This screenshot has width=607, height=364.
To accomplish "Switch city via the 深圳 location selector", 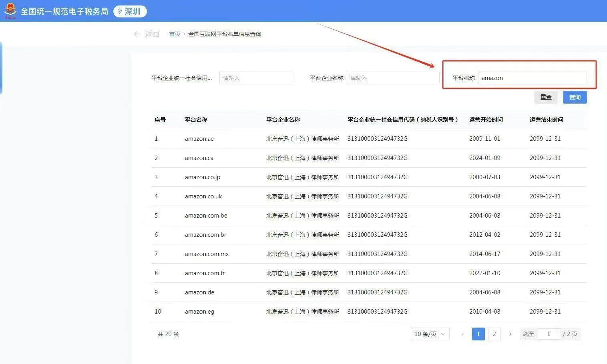I will [x=130, y=12].
